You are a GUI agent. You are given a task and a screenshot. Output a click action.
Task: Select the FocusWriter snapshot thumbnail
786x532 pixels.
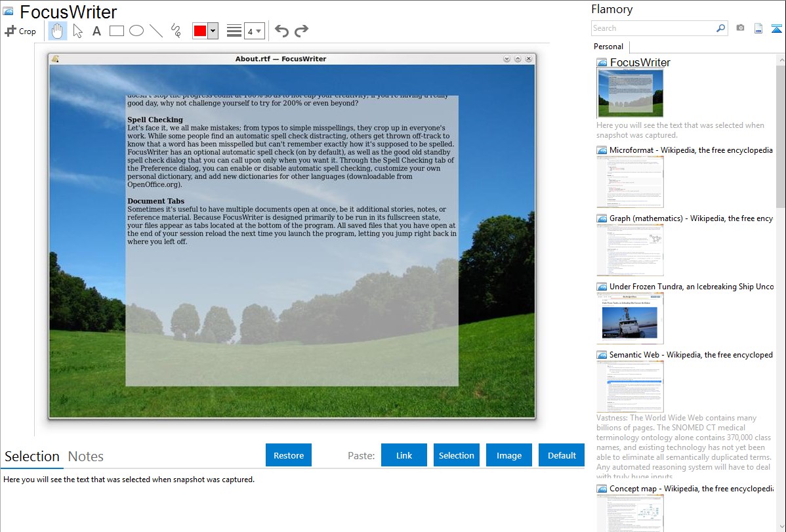tap(630, 94)
